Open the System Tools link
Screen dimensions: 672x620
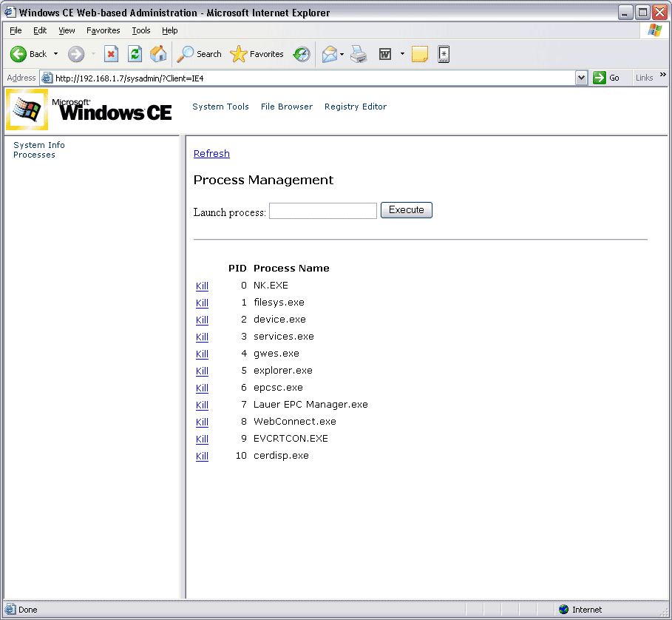(x=220, y=107)
